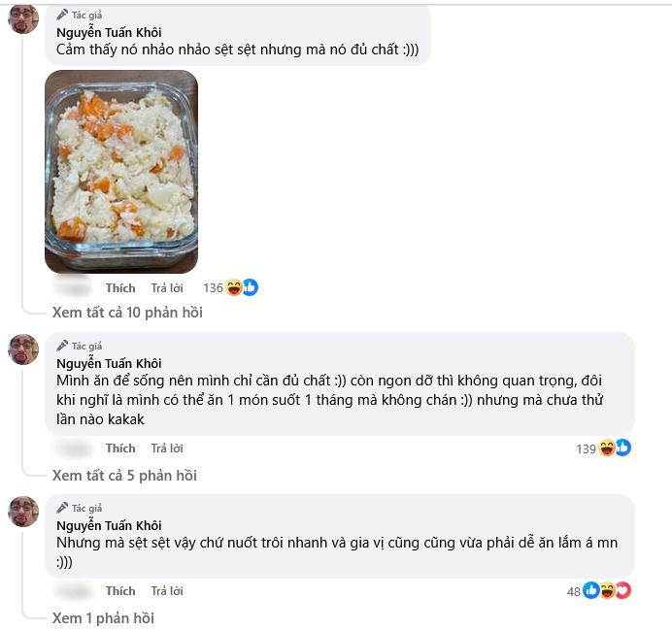Click the avatar on the first comment
The width and height of the screenshot is (672, 631).
click(23, 18)
